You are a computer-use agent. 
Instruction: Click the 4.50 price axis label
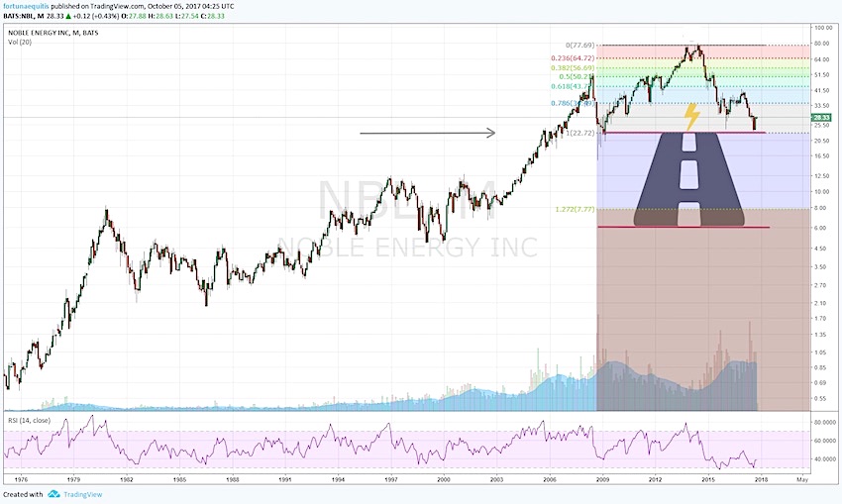(x=821, y=249)
